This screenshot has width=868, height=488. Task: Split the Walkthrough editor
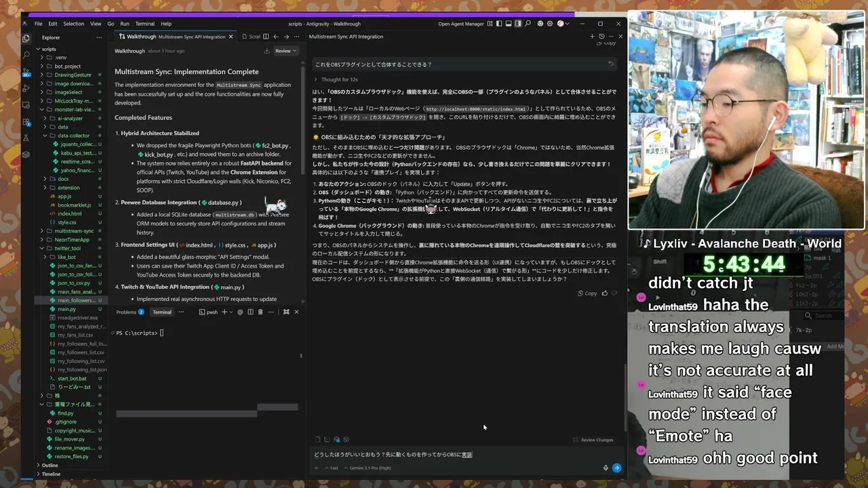pos(266,37)
